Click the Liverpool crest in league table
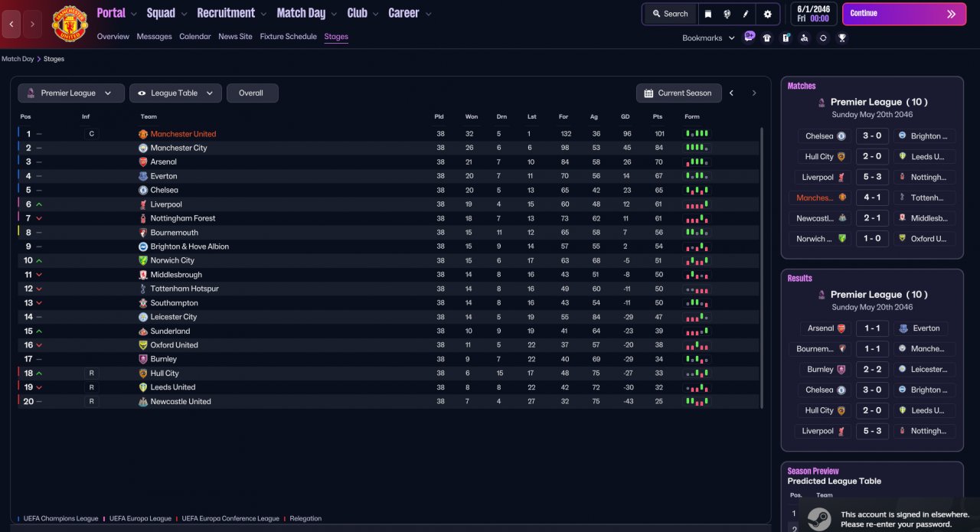Screen dimensions: 980x532 click(x=142, y=204)
